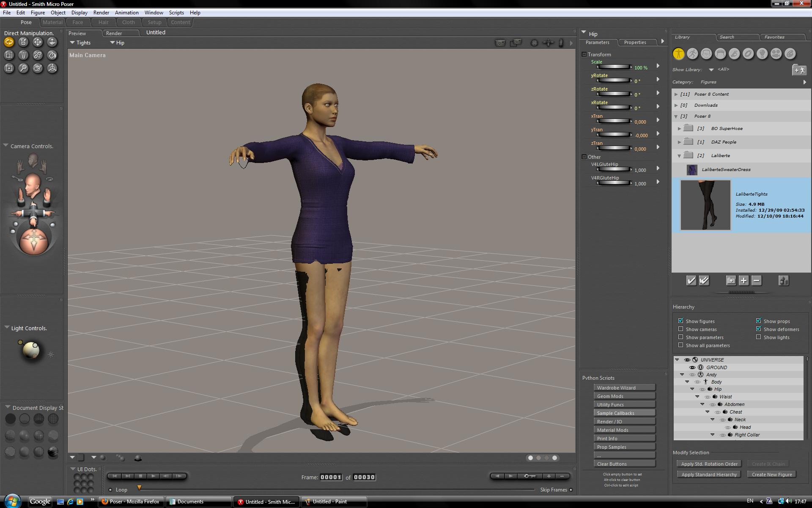The image size is (812, 508).
Task: Toggle Show deformers checkbox
Action: tap(758, 329)
